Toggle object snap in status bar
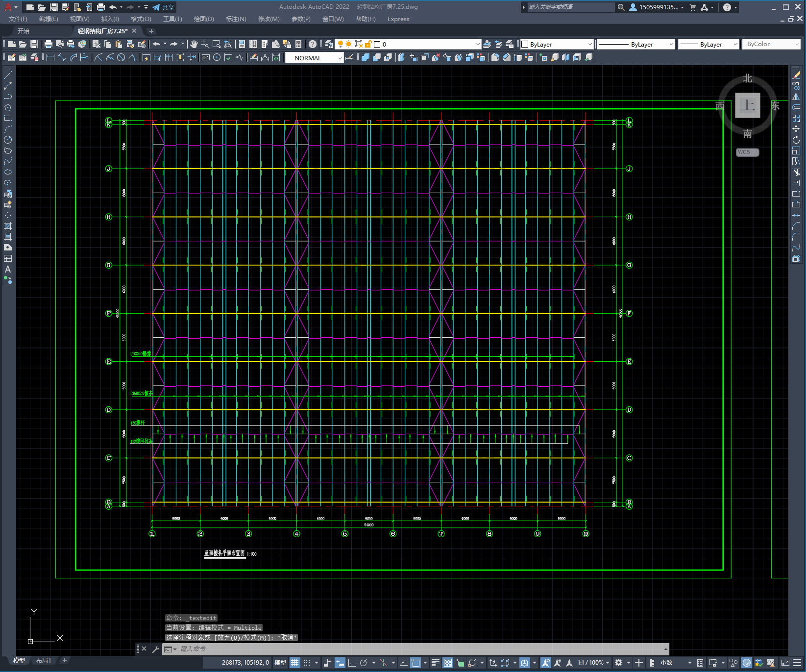The height and width of the screenshot is (672, 806). tap(415, 663)
